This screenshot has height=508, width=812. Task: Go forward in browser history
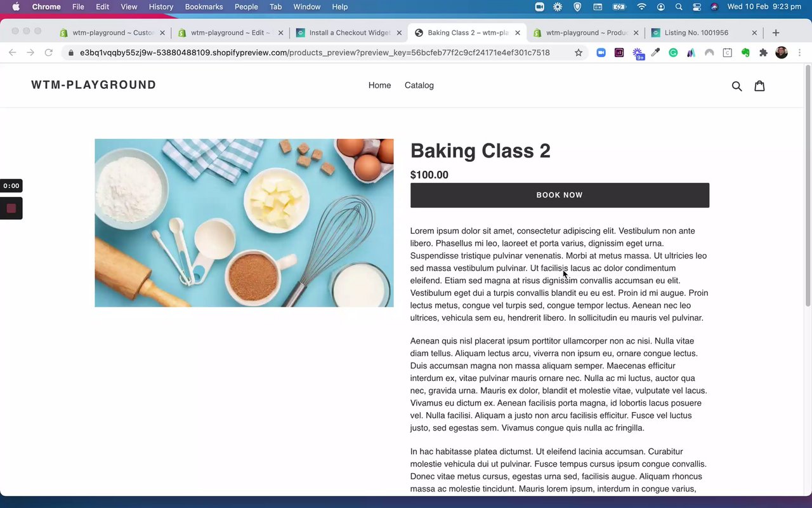[x=30, y=53]
